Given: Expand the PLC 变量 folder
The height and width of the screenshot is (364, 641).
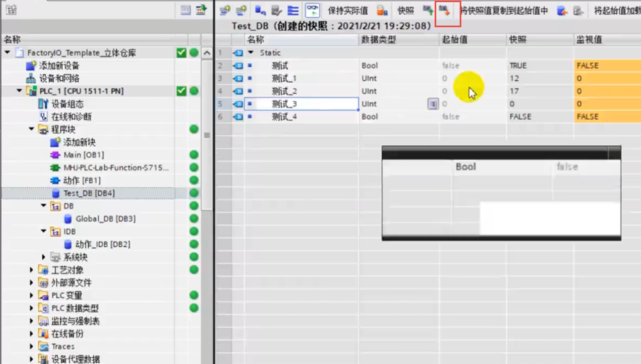Looking at the screenshot, I should (31, 295).
